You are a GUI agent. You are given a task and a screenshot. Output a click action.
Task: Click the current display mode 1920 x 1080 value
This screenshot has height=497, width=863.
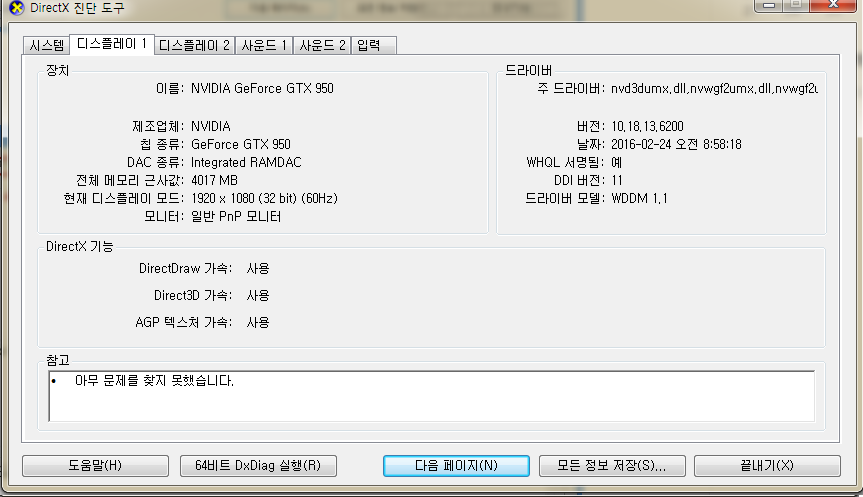[264, 198]
